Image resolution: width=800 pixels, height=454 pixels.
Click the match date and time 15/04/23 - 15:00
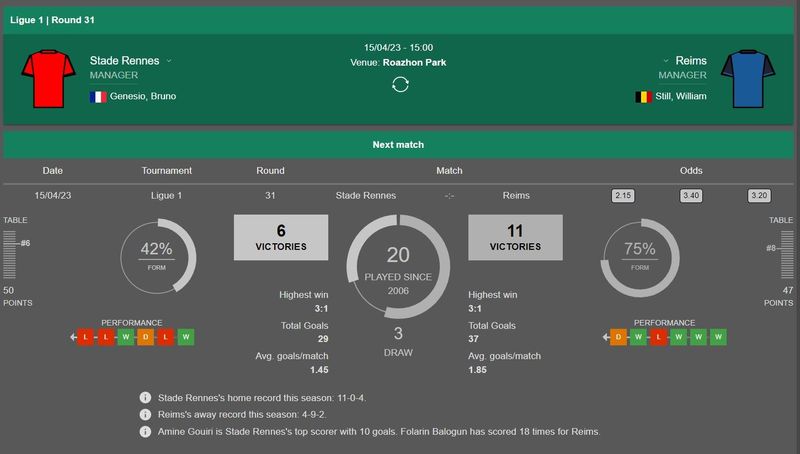point(398,47)
